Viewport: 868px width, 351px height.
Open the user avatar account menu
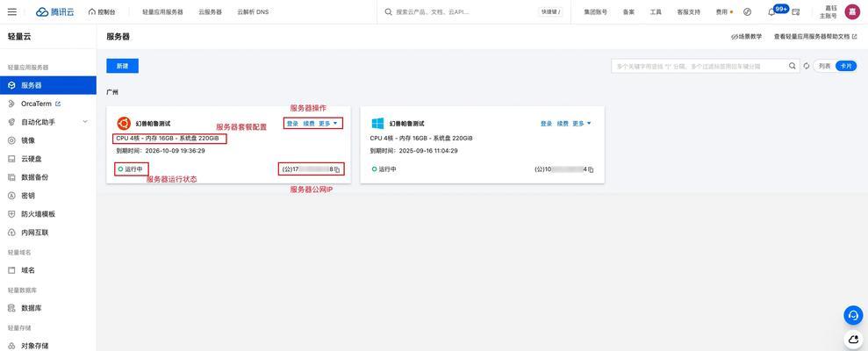tap(852, 11)
